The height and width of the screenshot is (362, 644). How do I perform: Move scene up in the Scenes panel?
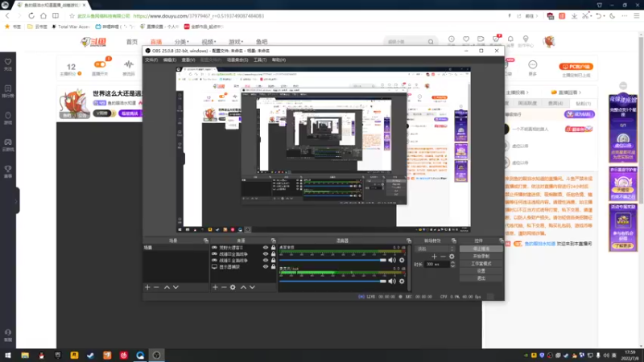(167, 287)
